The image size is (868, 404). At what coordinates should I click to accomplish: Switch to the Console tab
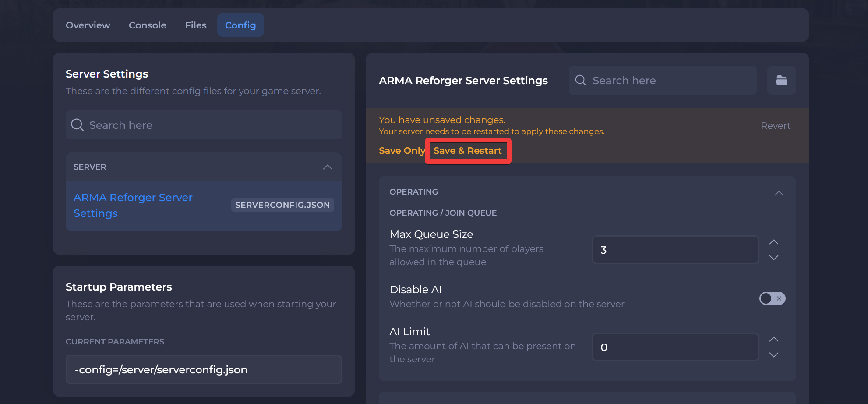[148, 25]
